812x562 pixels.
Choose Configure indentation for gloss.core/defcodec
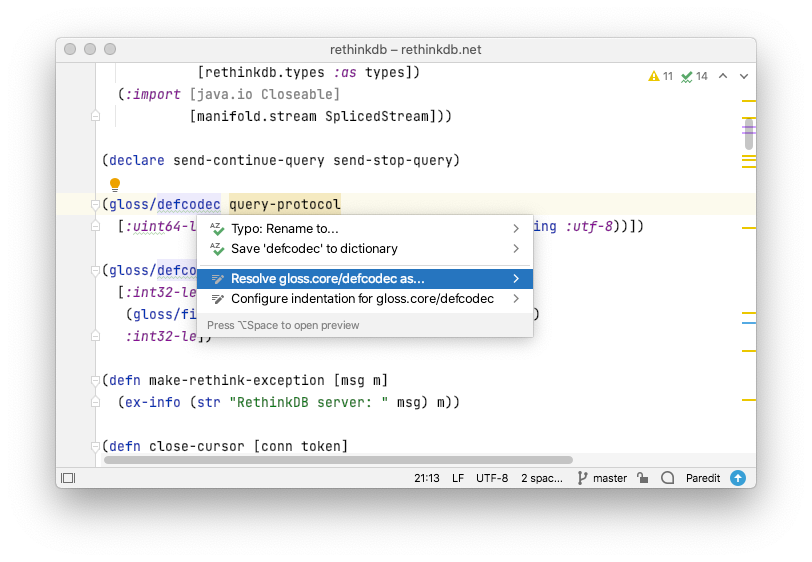365,299
